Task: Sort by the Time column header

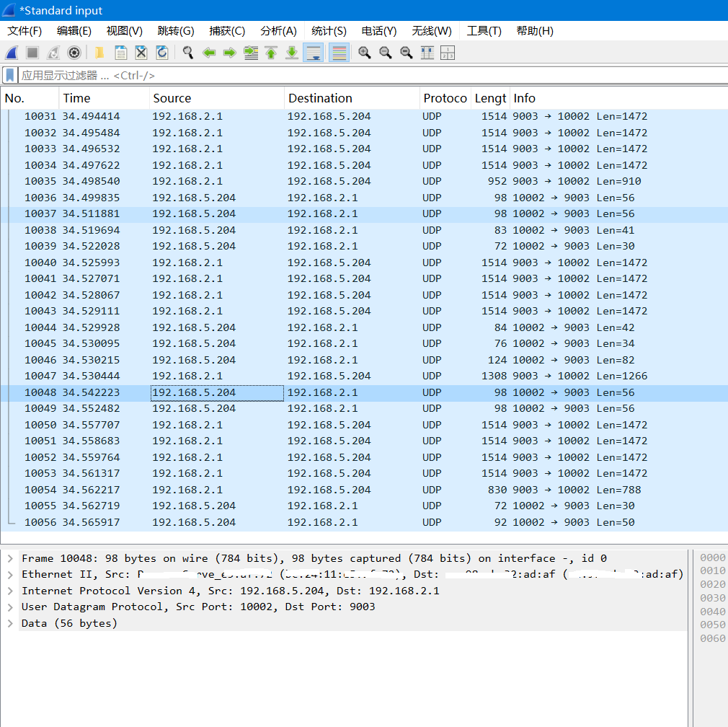Action: 105,98
